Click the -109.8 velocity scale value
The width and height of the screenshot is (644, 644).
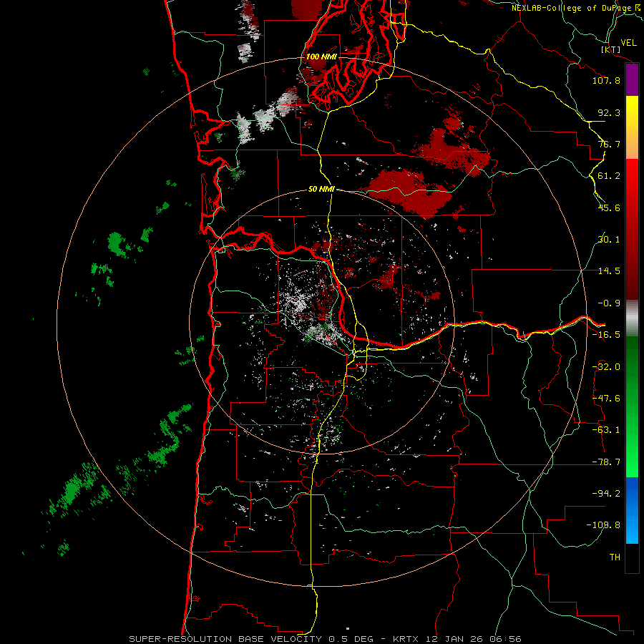coord(603,525)
